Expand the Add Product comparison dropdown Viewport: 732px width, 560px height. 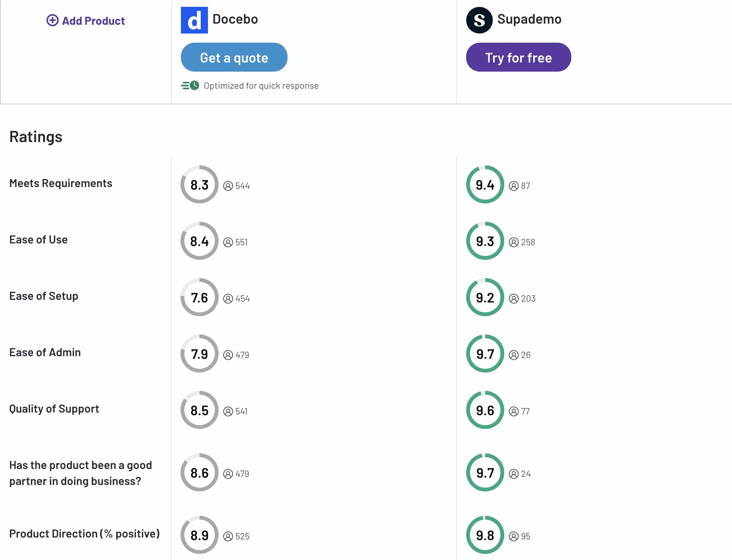pos(85,21)
